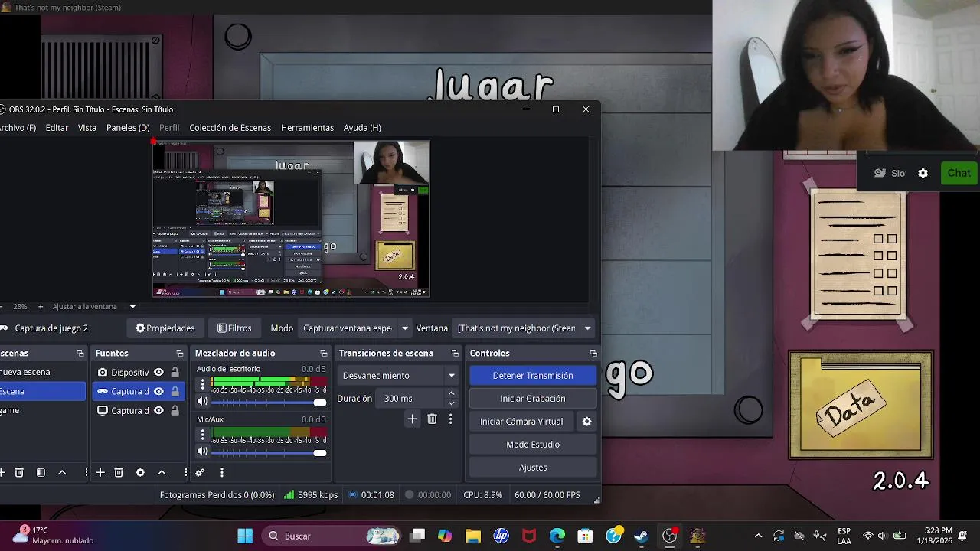The height and width of the screenshot is (551, 980).
Task: Remove selected scene trash icon
Action: [x=19, y=473]
